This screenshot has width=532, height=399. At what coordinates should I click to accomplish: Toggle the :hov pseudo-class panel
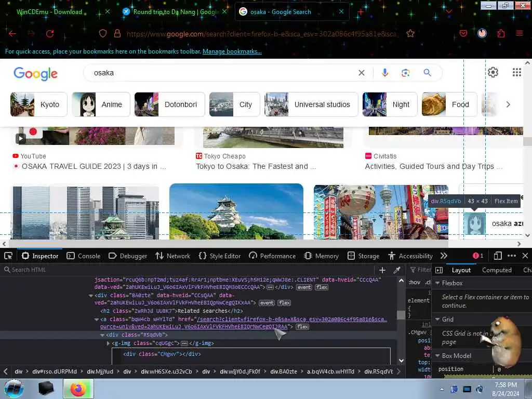point(415,282)
